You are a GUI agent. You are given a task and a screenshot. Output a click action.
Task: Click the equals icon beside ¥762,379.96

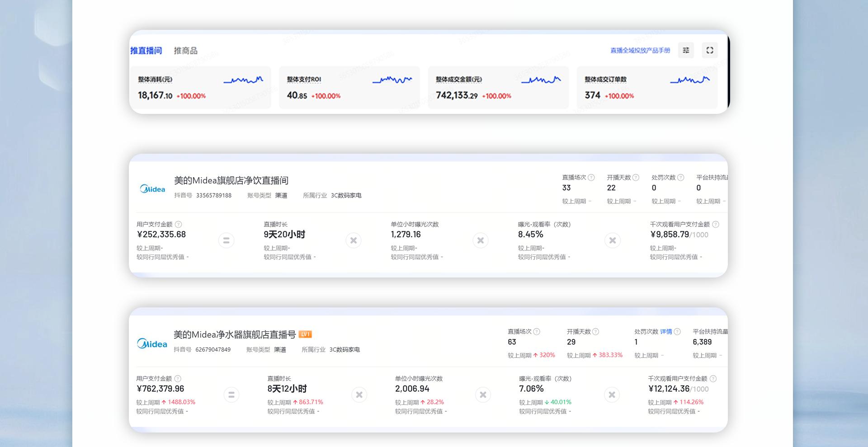[231, 395]
